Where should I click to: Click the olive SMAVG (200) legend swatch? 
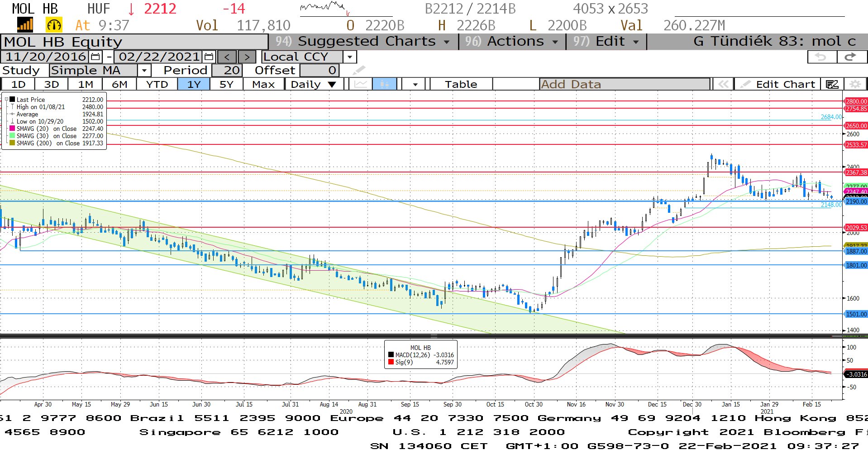pyautogui.click(x=13, y=143)
